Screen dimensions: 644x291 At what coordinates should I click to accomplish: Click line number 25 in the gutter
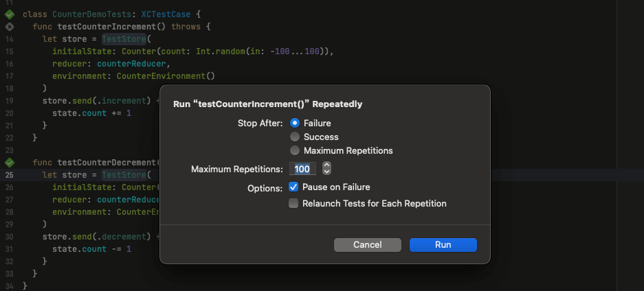tap(10, 175)
